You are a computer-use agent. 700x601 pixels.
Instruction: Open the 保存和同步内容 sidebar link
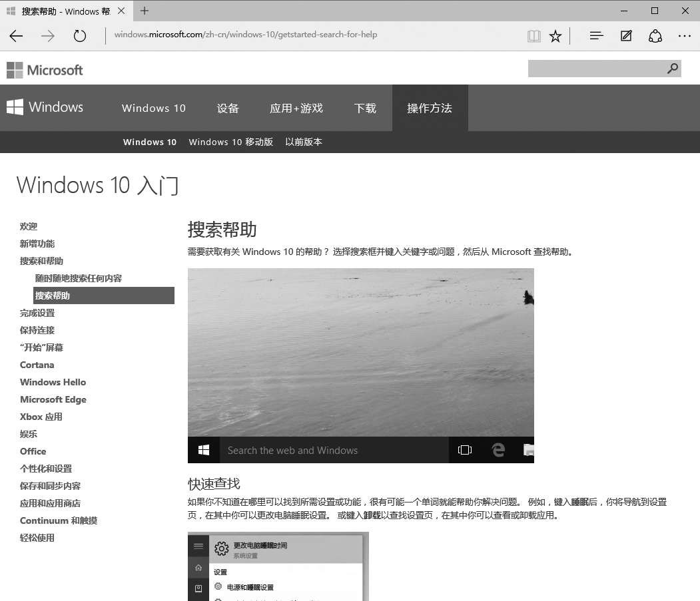[x=50, y=486]
